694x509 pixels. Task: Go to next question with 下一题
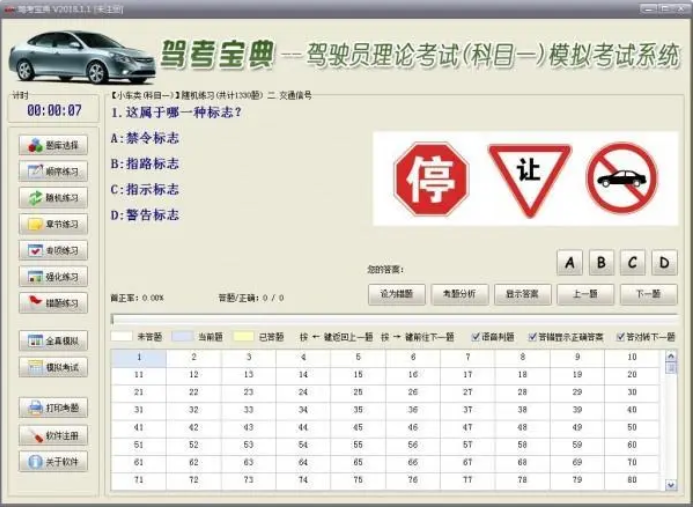click(648, 294)
